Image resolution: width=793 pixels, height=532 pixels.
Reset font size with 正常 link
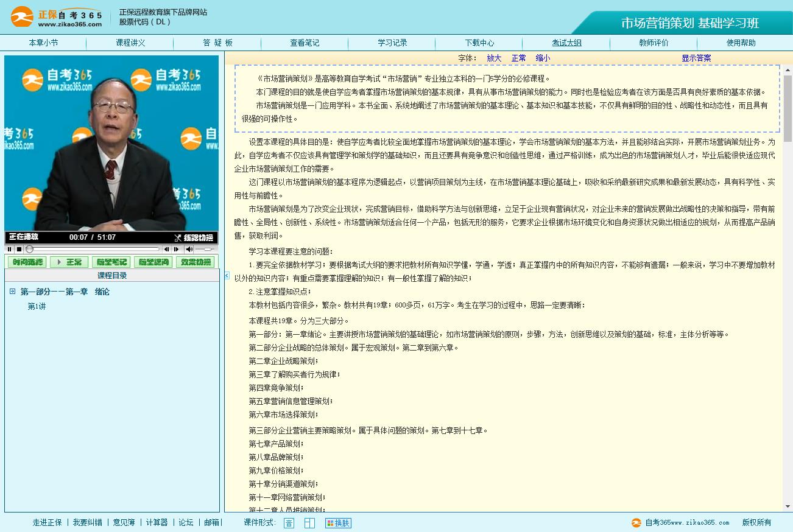coord(519,58)
